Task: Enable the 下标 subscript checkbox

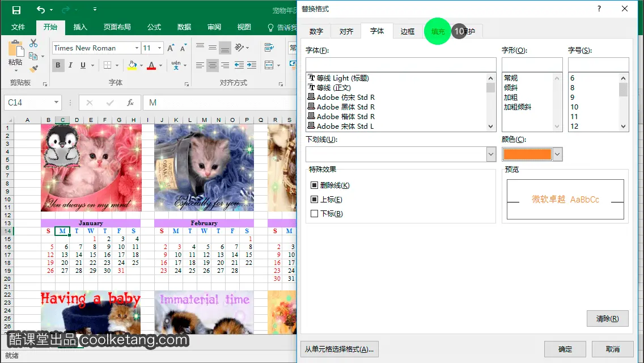Action: [314, 213]
